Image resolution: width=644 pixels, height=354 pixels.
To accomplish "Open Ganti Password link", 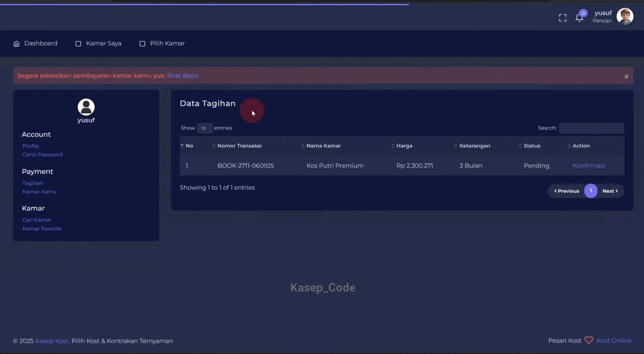I will click(42, 155).
